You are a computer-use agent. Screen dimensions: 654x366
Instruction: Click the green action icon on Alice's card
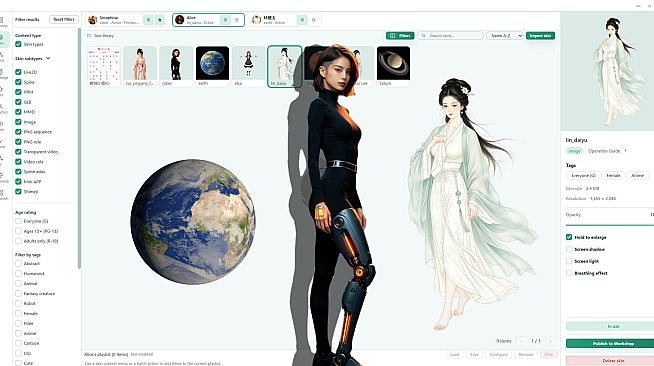[225, 20]
